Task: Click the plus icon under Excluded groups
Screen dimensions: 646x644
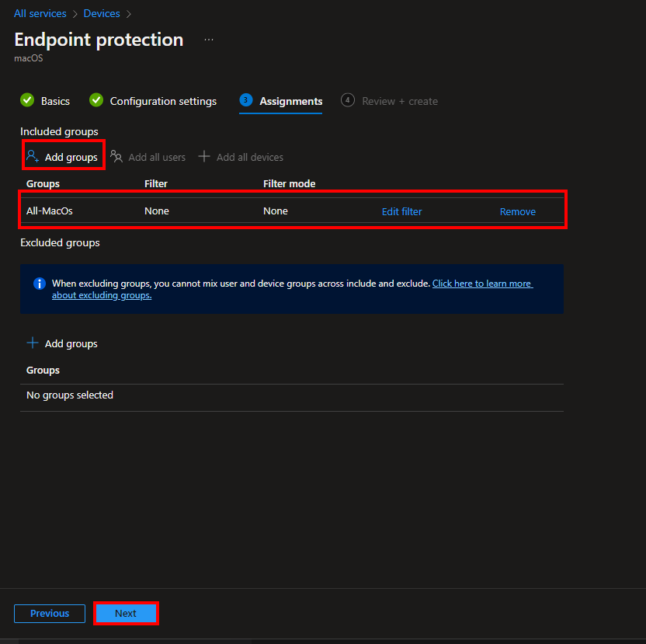Action: [31, 343]
